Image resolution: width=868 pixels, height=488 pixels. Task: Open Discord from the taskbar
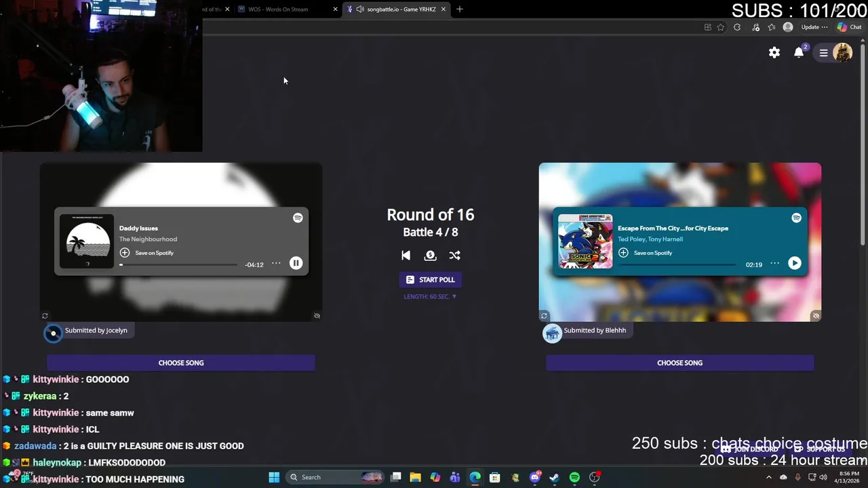tap(535, 477)
